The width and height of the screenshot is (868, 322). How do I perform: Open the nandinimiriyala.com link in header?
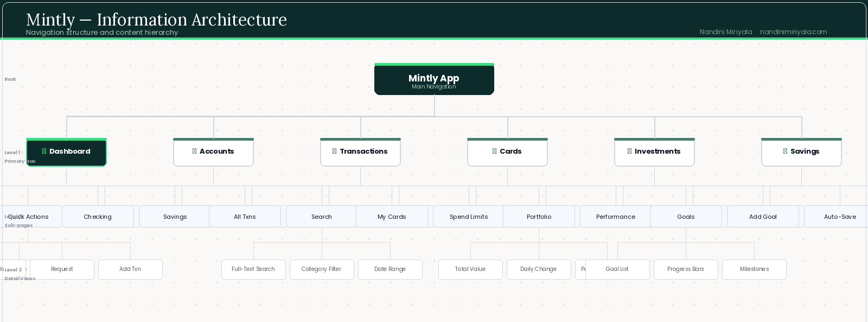[x=793, y=32]
